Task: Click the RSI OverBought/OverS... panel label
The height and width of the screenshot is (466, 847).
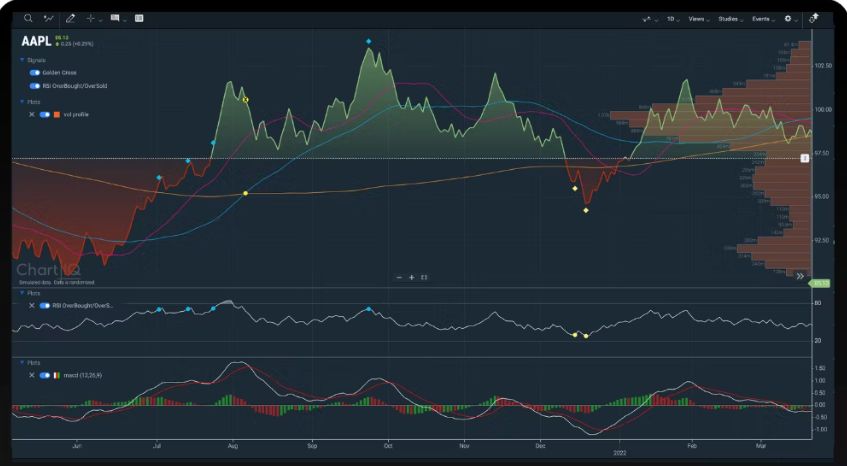Action: point(83,306)
